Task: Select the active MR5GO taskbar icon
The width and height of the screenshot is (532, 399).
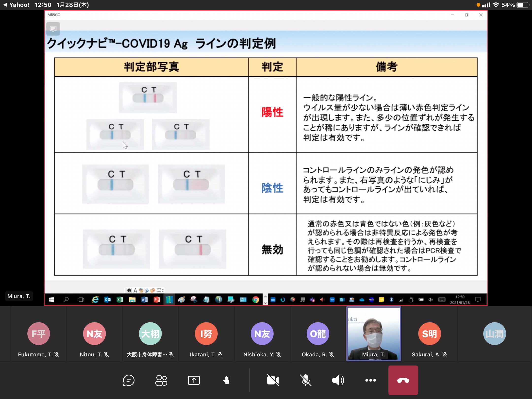Action: pyautogui.click(x=169, y=300)
